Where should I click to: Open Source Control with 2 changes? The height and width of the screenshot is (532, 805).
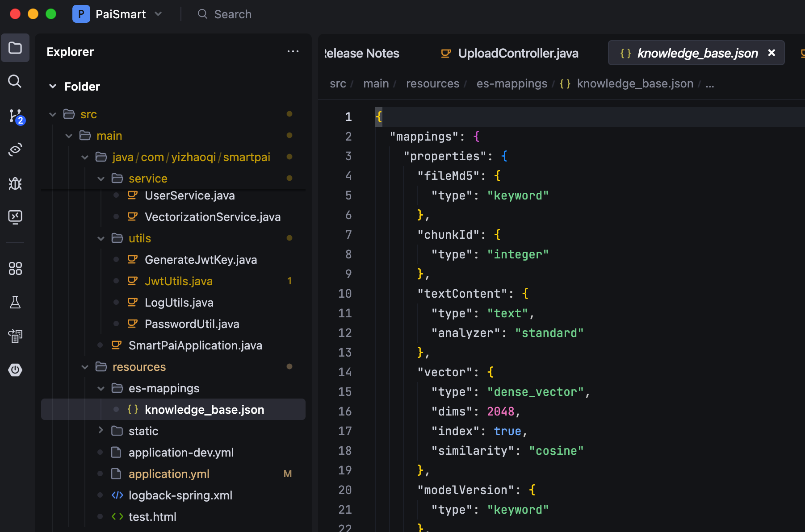pyautogui.click(x=15, y=116)
